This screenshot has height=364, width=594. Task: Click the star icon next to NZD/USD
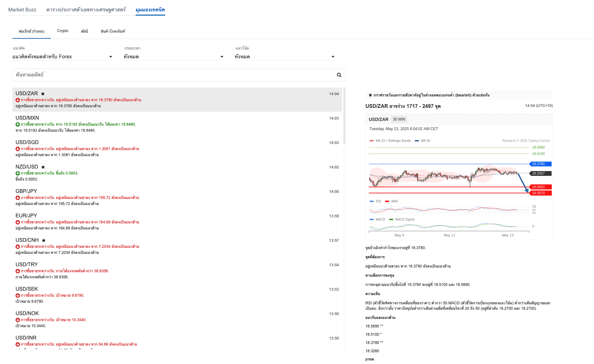(x=43, y=167)
